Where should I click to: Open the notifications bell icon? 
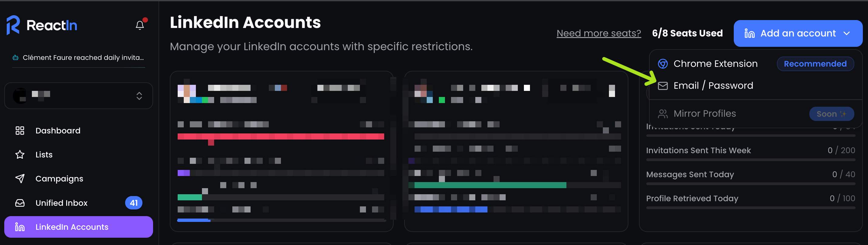[140, 25]
